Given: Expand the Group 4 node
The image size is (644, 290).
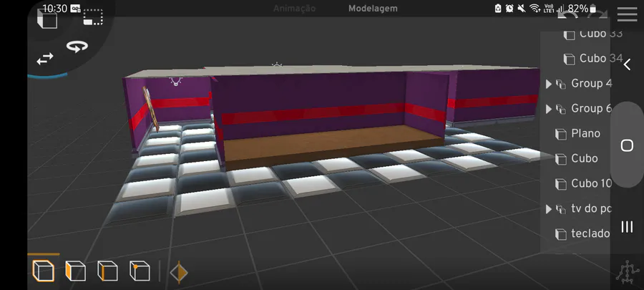Looking at the screenshot, I should click(548, 84).
